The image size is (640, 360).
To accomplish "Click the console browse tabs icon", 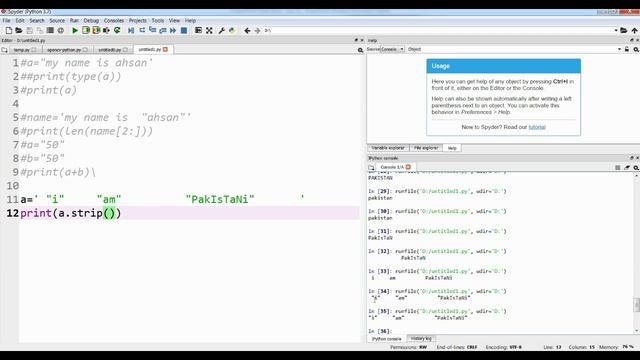I will (x=371, y=167).
